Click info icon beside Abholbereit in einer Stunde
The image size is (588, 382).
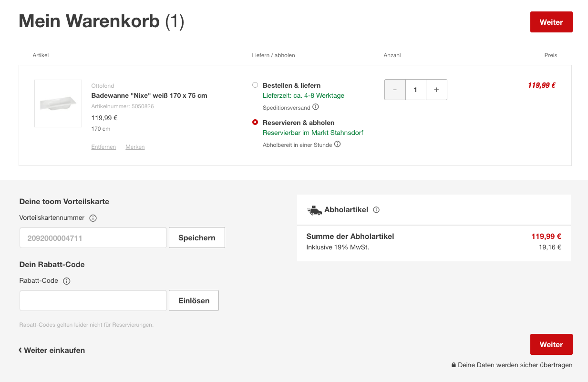click(338, 145)
